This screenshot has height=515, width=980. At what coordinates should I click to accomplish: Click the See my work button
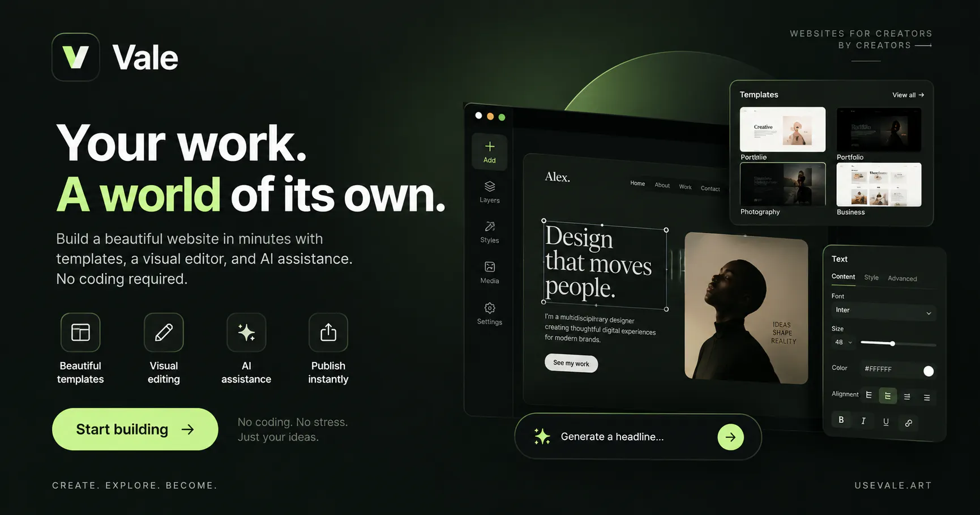point(571,363)
